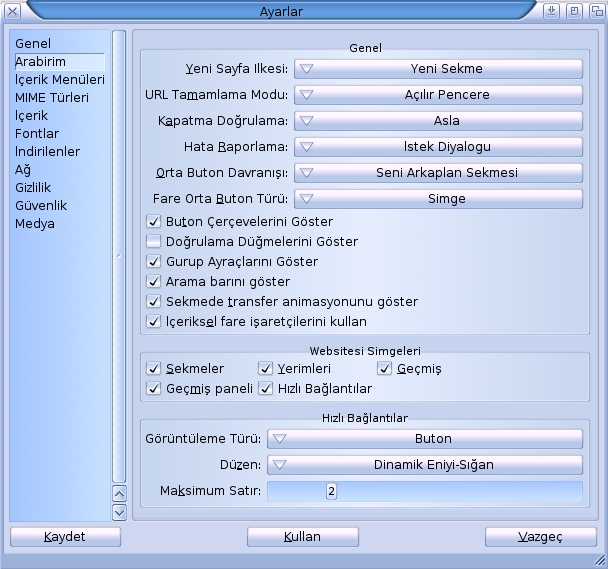The height and width of the screenshot is (569, 608).
Task: Toggle Arama barını göster checkbox
Action: tap(154, 281)
